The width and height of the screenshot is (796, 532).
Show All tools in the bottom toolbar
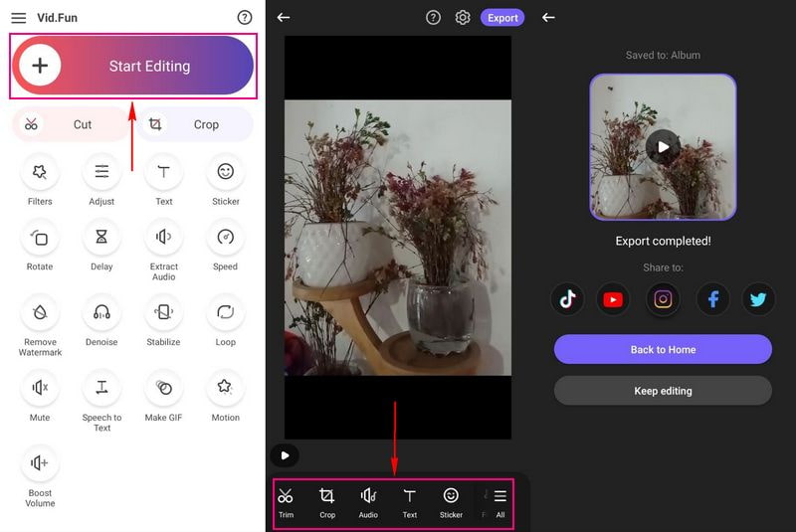coord(500,503)
